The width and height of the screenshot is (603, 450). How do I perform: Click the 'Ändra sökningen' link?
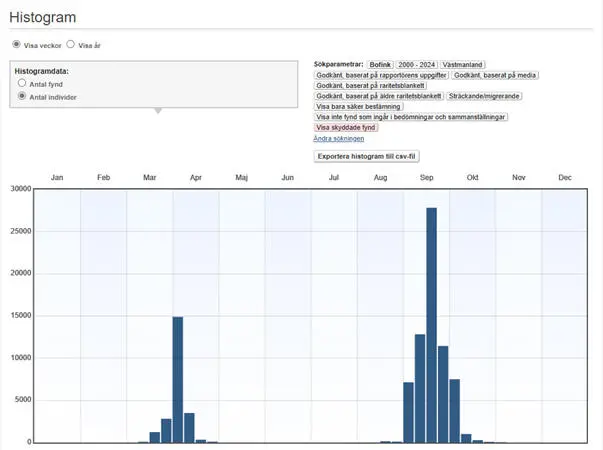pyautogui.click(x=338, y=139)
